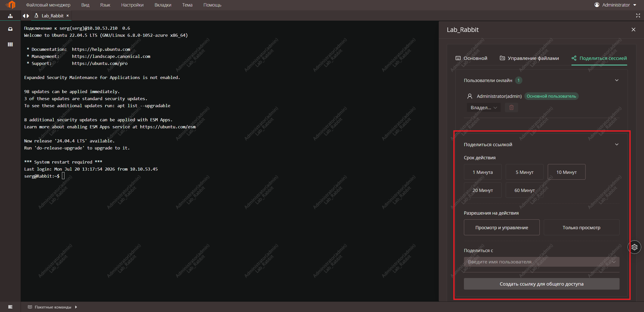The width and height of the screenshot is (644, 312).
Task: Open the Вид menu
Action: coord(85,5)
